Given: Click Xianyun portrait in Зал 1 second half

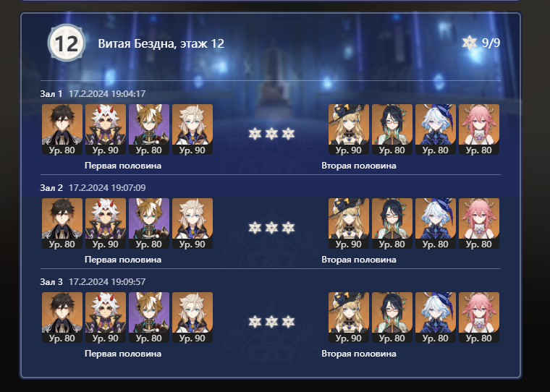Looking at the screenshot, I should (392, 129).
